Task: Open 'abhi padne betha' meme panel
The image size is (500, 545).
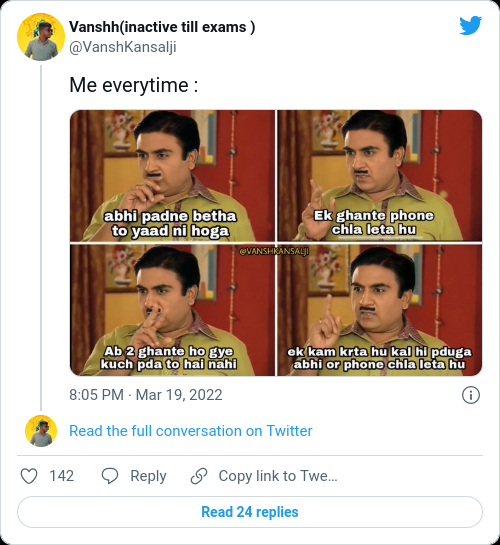Action: click(172, 176)
